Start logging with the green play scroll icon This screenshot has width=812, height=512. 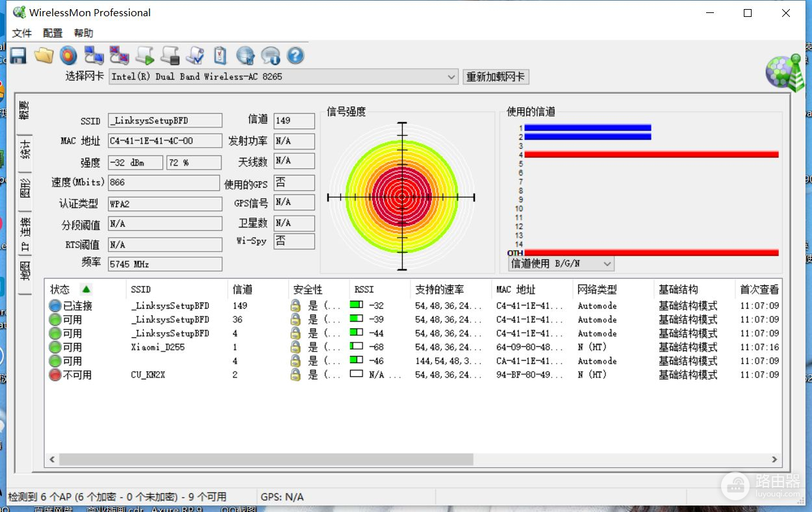coord(145,56)
